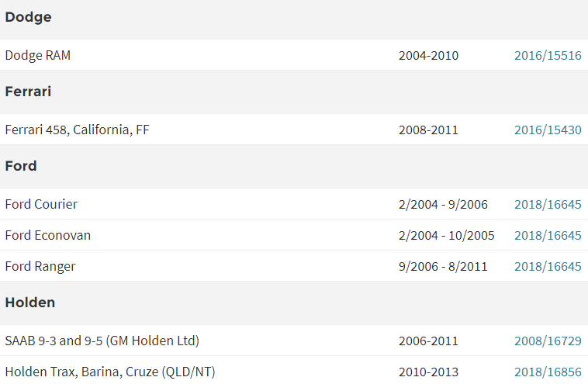Viewport: 588px width, 384px height.
Task: Open recall link 2018/16856 for Holden Trax
Action: pos(548,372)
